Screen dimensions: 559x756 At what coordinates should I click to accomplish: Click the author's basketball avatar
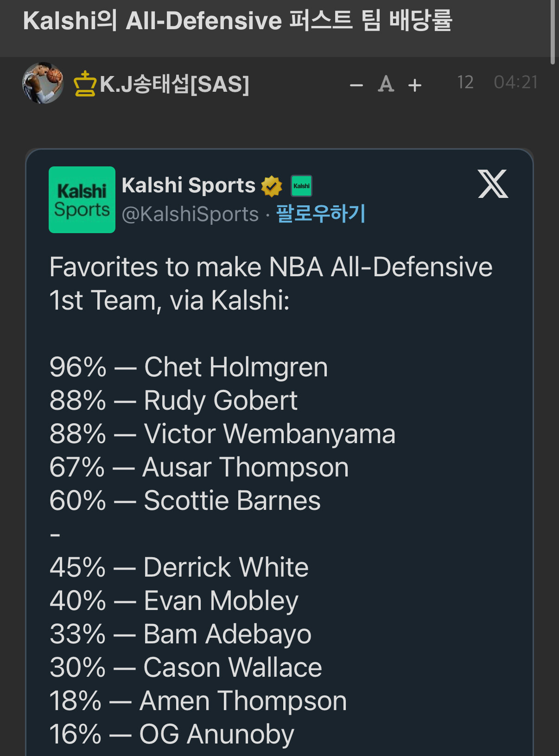pos(43,83)
